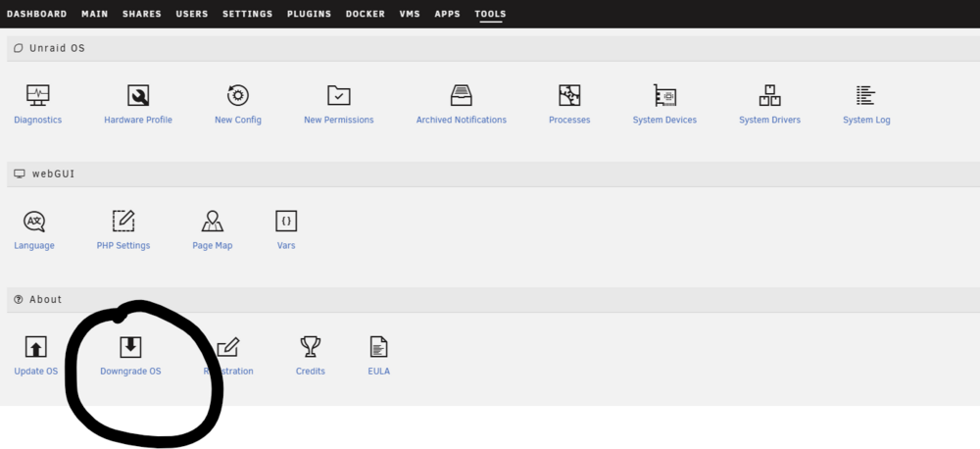Switch to the Main tab
This screenshot has width=980, height=449.
click(95, 14)
